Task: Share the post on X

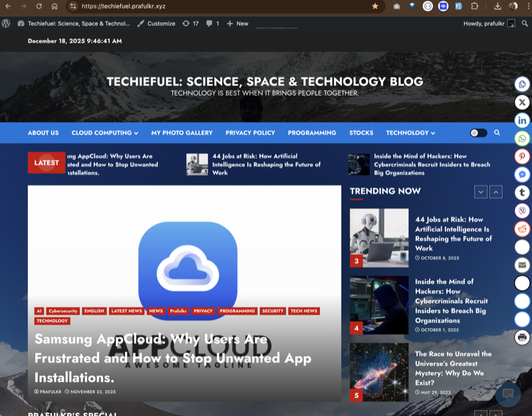Action: coord(523,102)
